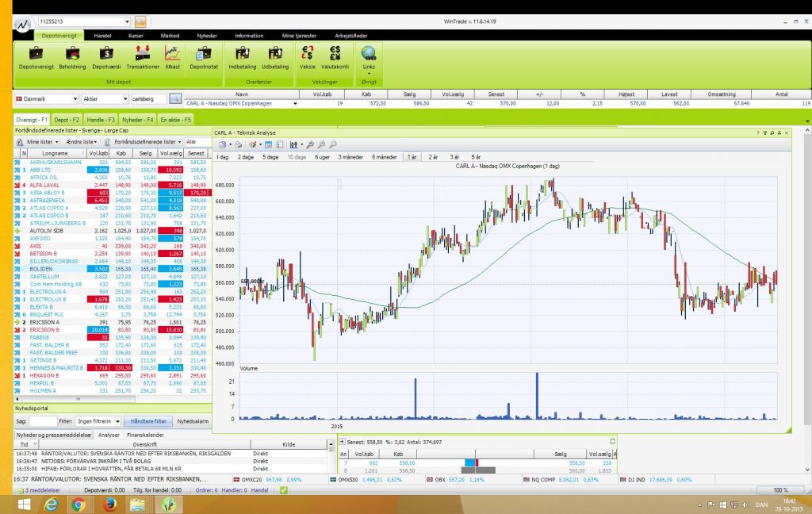Click the green checkmark status icon

click(284, 489)
